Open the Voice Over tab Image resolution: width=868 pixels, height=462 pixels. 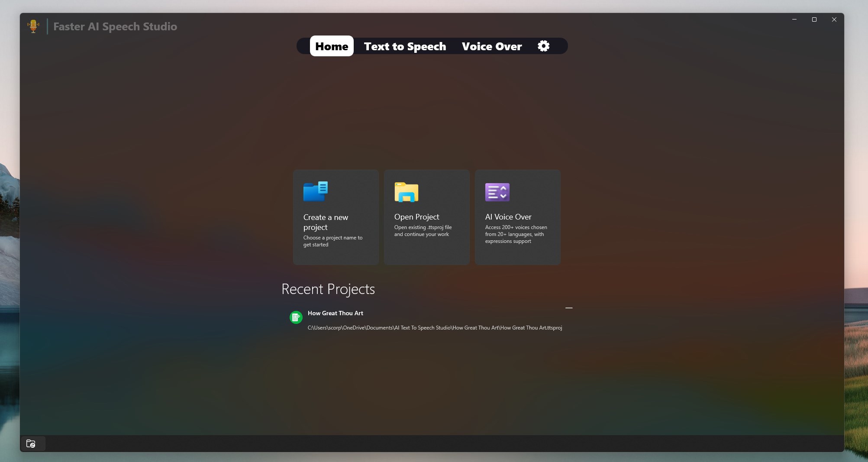click(x=492, y=46)
